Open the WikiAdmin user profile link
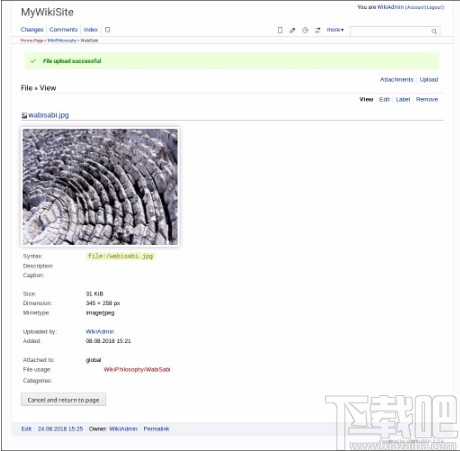Screen dimensions: 460x451 pos(390,7)
